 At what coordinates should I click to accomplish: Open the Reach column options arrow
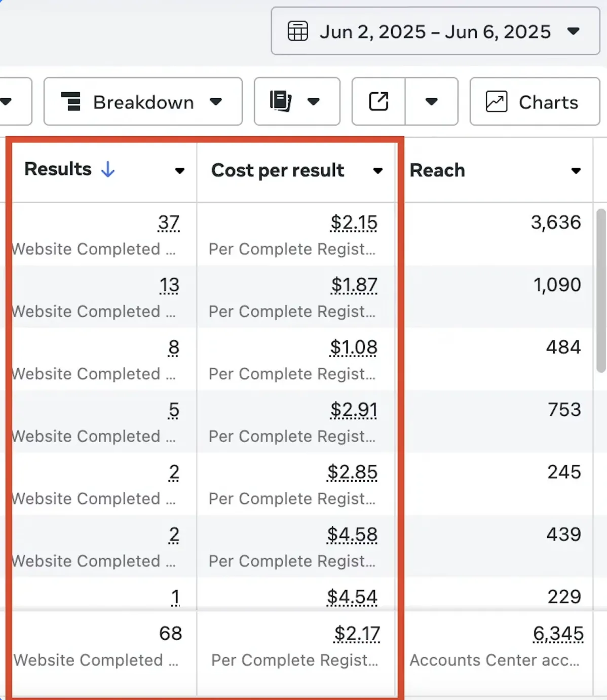[x=576, y=171]
